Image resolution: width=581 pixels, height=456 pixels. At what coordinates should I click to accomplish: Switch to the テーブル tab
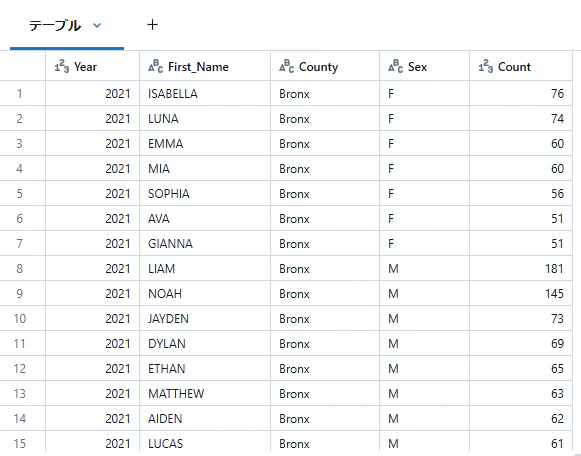click(55, 26)
